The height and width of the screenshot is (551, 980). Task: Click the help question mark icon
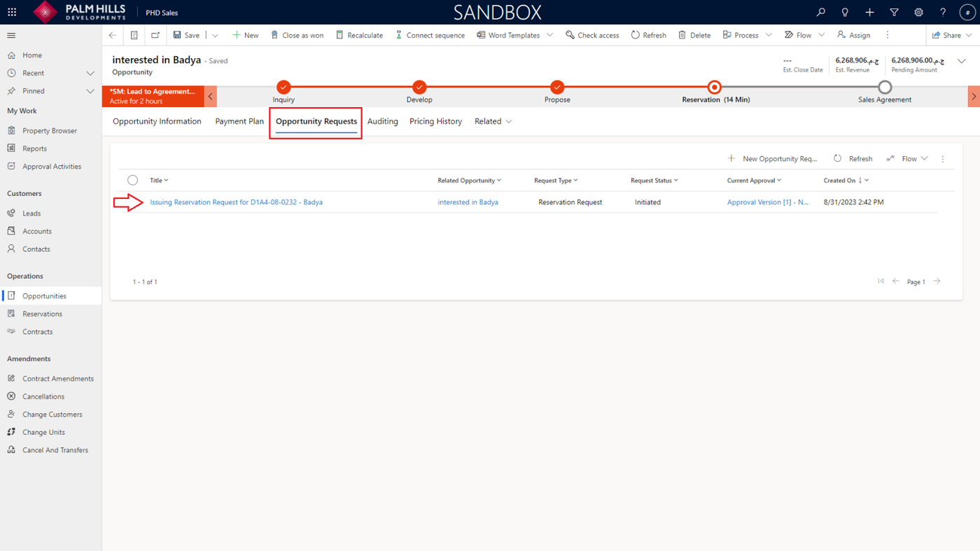(943, 12)
